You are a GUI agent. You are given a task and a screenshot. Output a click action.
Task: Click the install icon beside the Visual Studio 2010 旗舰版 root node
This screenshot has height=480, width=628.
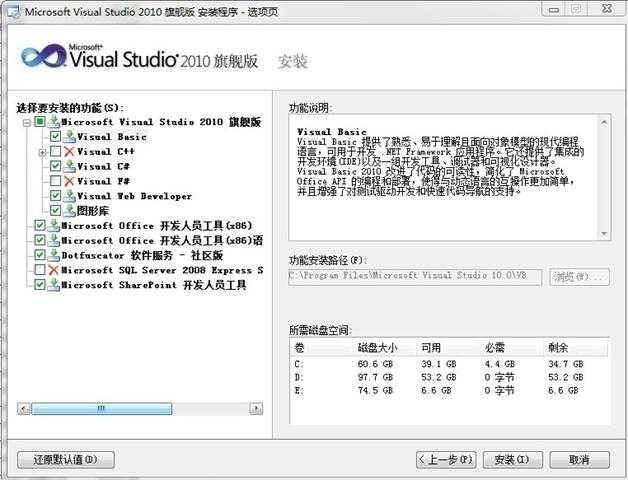53,121
